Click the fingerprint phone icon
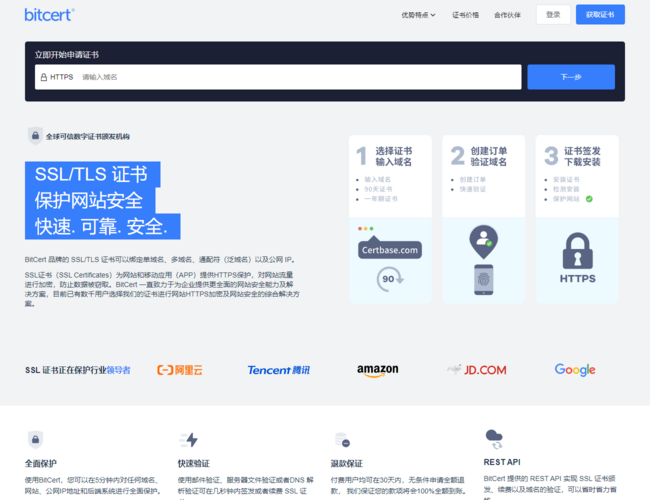This screenshot has width=650, height=500. pos(483,280)
